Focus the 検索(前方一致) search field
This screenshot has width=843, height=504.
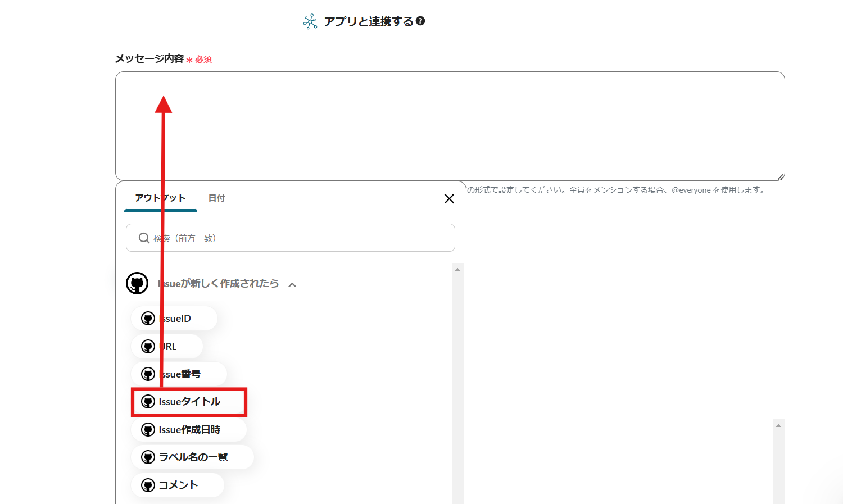point(291,238)
